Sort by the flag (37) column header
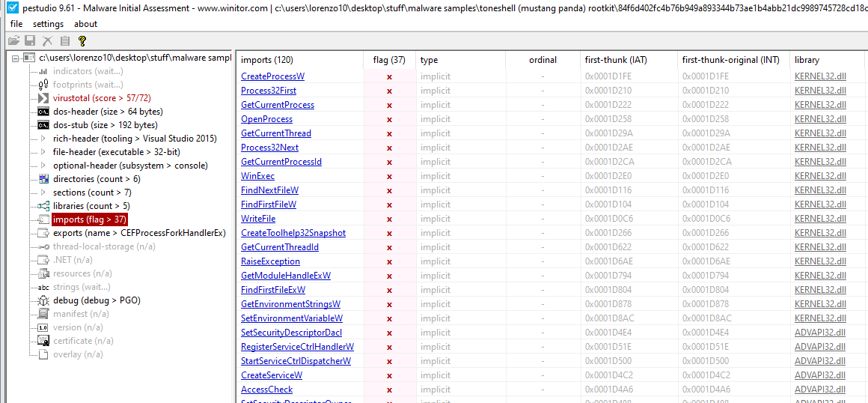 click(x=390, y=60)
